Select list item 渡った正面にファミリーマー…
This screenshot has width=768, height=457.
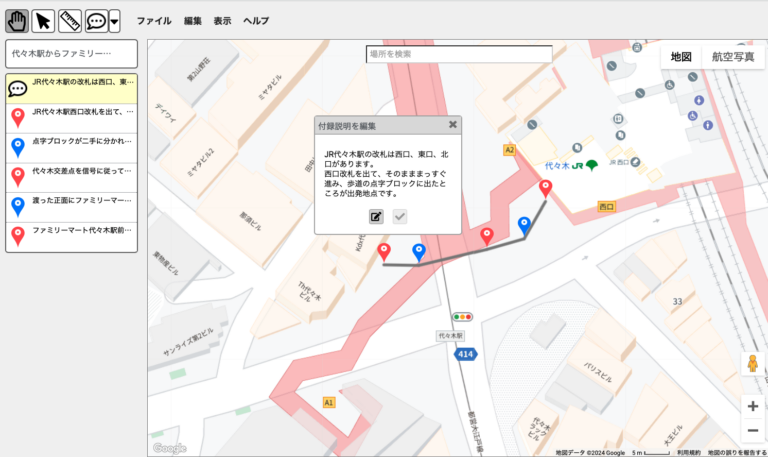tap(72, 207)
